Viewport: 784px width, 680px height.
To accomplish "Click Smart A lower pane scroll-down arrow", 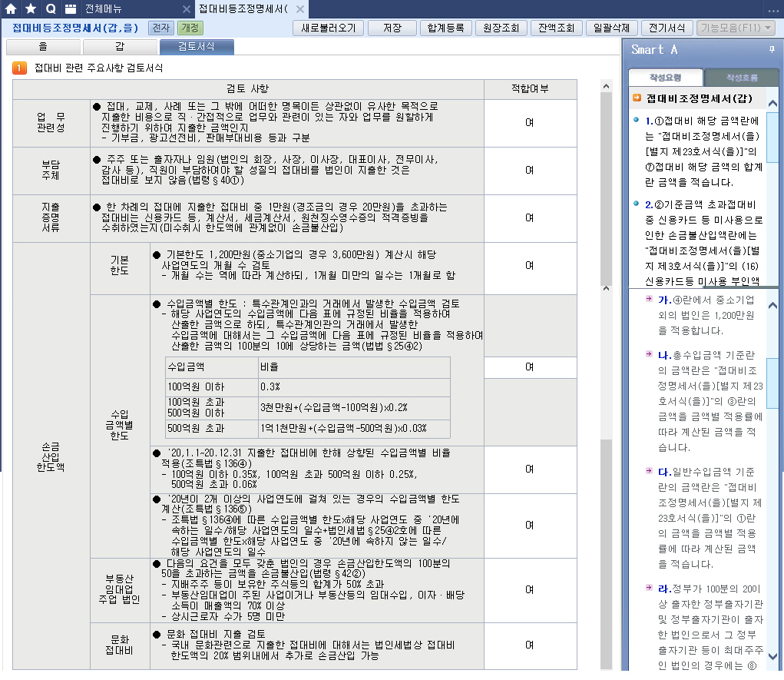I will [772, 656].
